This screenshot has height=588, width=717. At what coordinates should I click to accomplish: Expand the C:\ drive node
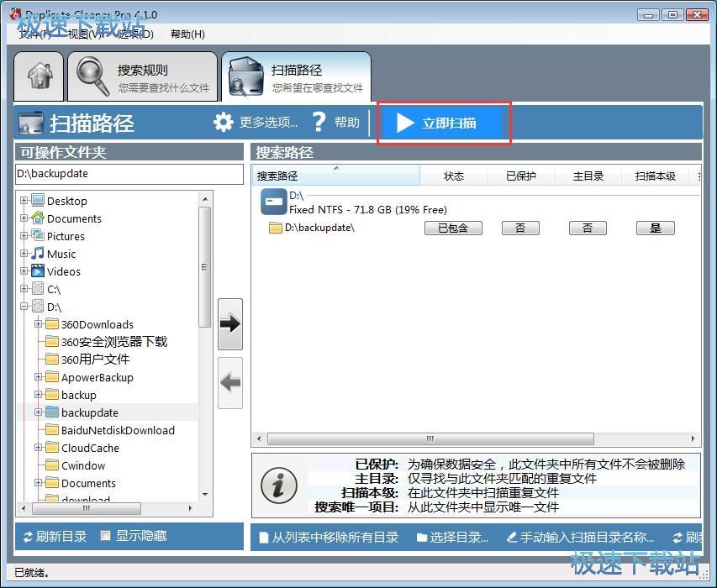click(24, 288)
